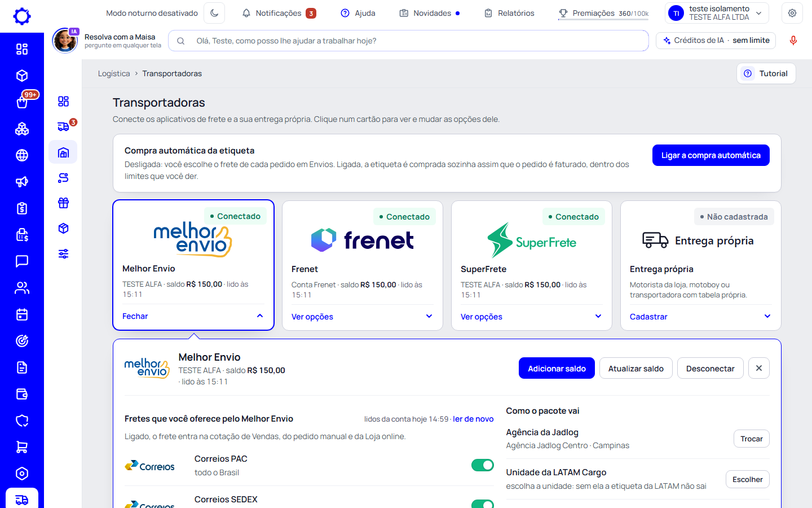
Task: Open the globe icon in the blue sidebar
Action: (x=22, y=155)
